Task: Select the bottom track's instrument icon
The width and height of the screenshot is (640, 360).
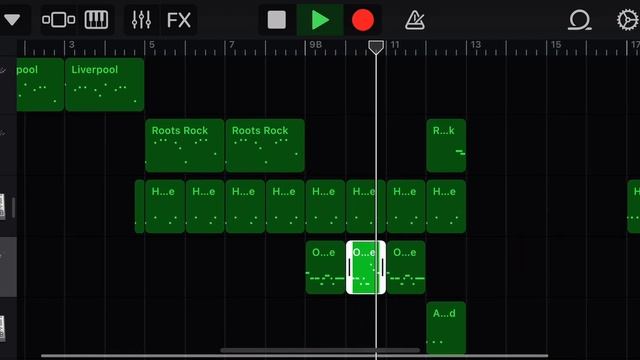Action: (x=2, y=328)
